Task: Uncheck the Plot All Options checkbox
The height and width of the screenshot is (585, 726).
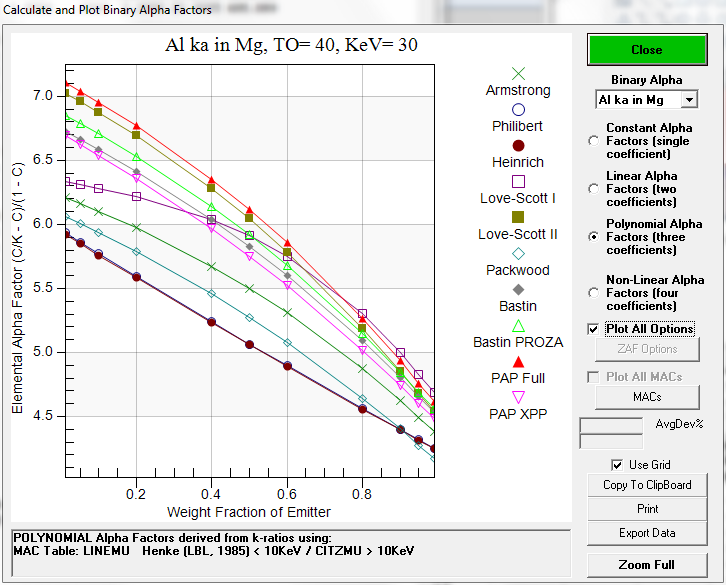Action: pyautogui.click(x=594, y=329)
